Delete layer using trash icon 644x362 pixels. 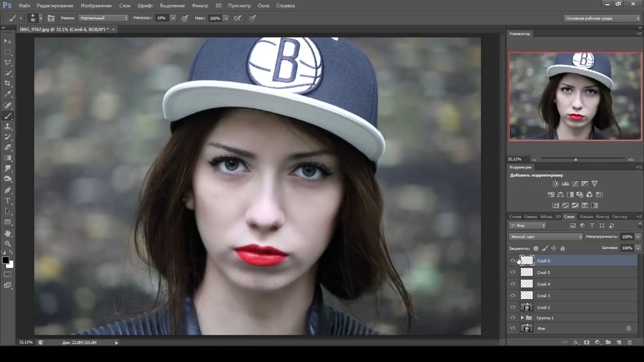click(629, 342)
